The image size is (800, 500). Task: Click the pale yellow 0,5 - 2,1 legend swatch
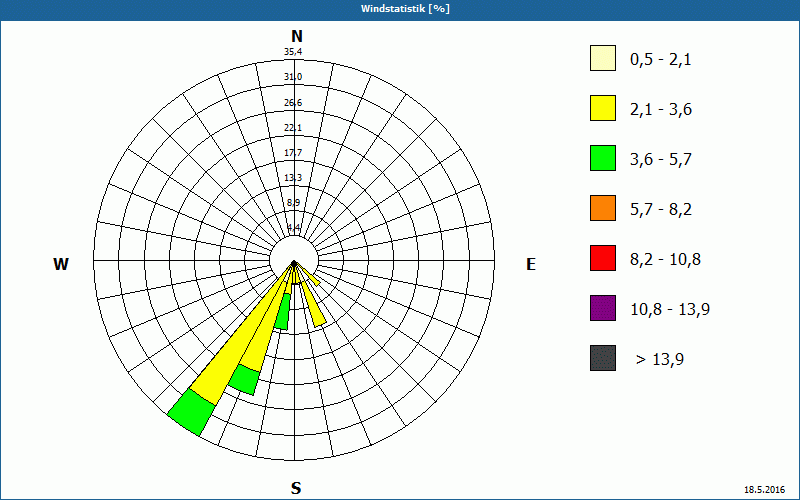[603, 58]
